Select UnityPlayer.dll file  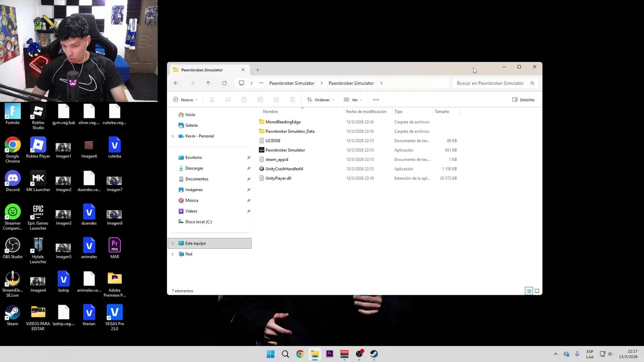click(x=278, y=178)
